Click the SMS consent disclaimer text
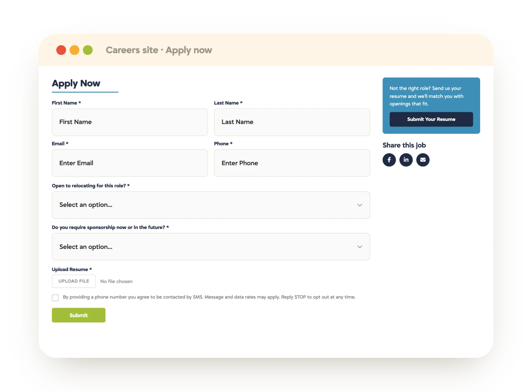This screenshot has height=392, width=532. coord(209,297)
